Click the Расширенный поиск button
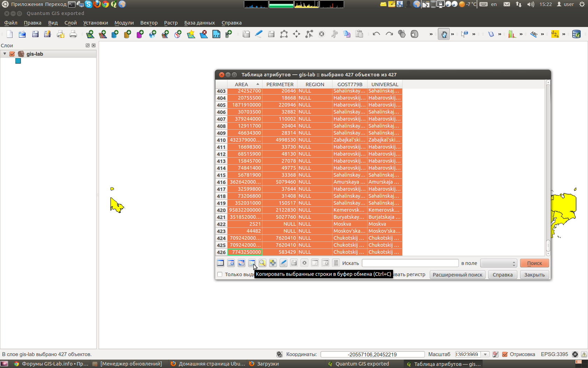The height and width of the screenshot is (368, 588). (457, 275)
